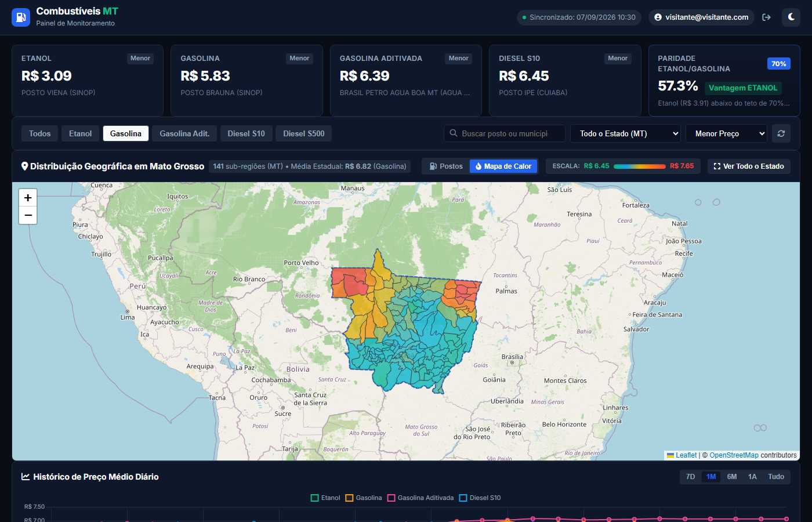Screen dimensions: 812x522
Task: Click the logout arrow icon
Action: 766,17
